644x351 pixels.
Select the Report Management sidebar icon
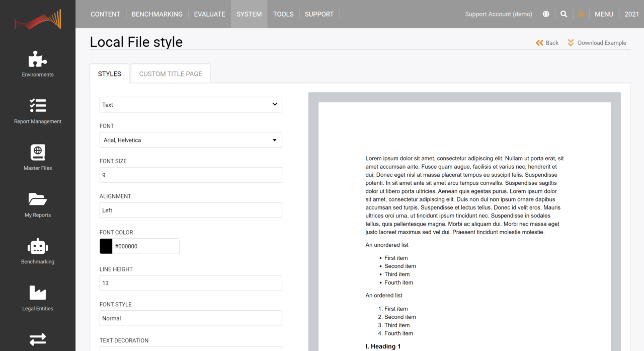pos(37,107)
